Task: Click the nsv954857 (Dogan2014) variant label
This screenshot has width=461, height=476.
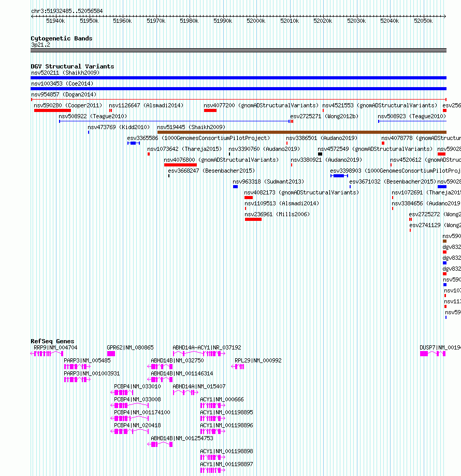Action: pyautogui.click(x=64, y=95)
